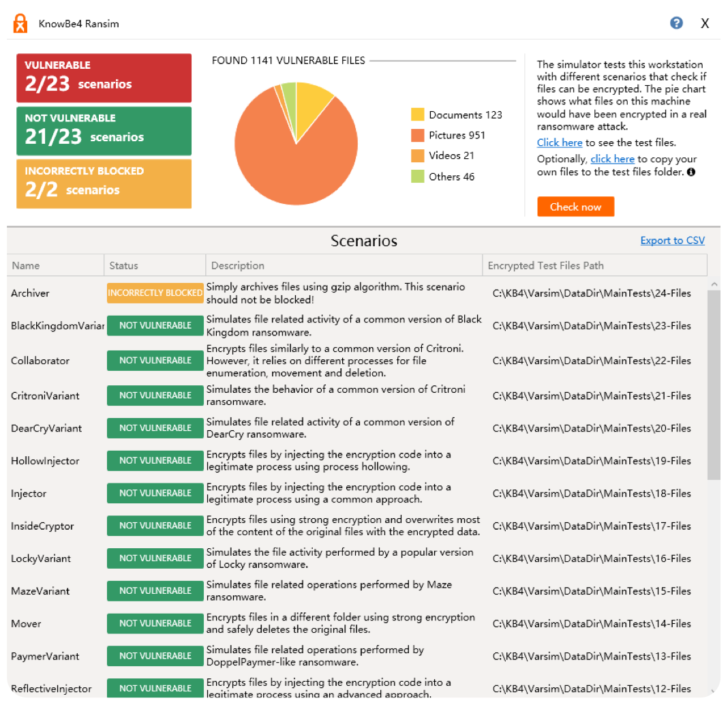Click the InsideCryptor scenario name
728x705 pixels.
pos(42,526)
